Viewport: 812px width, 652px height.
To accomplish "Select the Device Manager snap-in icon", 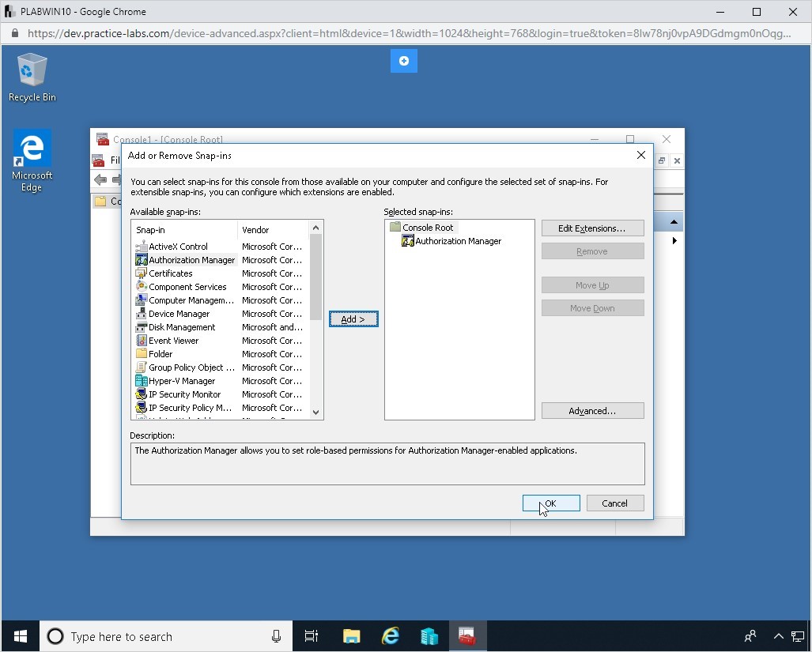I will tap(142, 314).
